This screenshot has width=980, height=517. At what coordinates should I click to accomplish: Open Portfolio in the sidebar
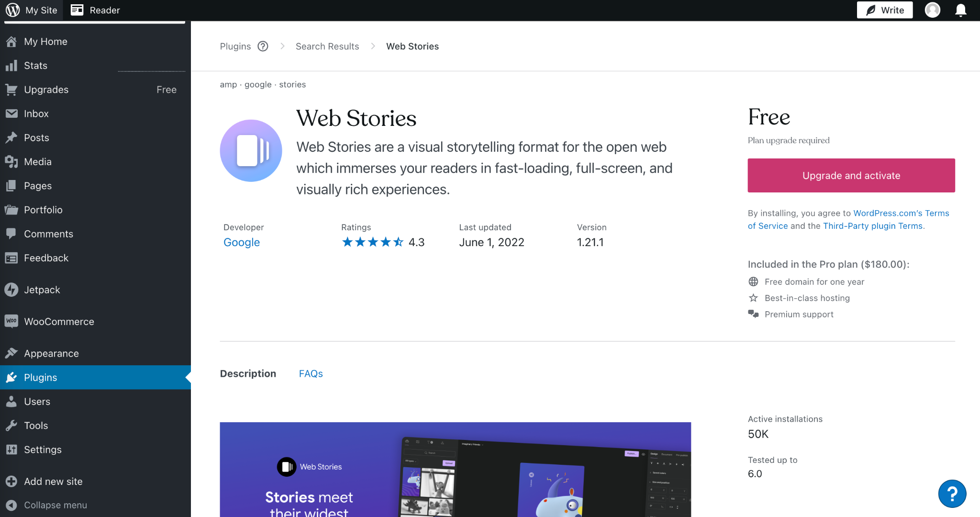pyautogui.click(x=95, y=210)
